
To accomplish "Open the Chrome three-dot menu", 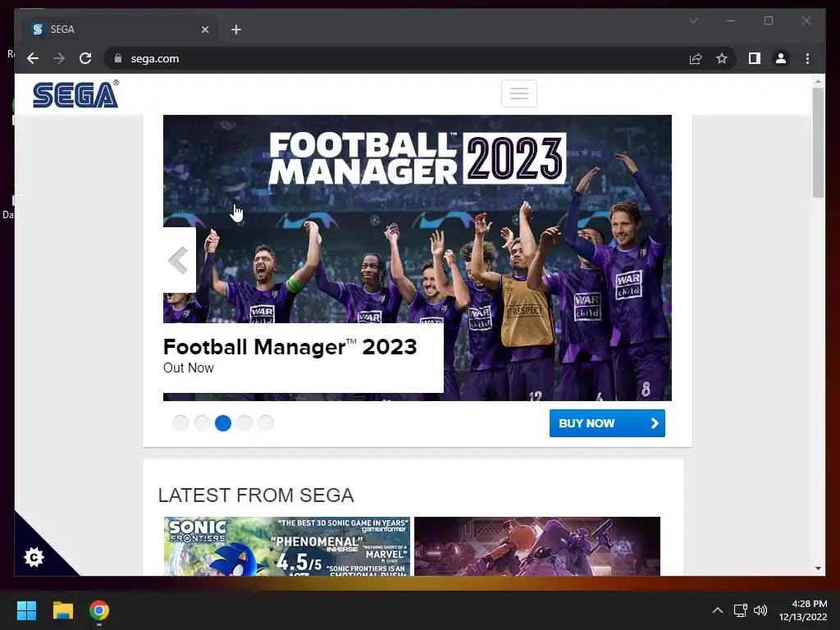I will click(x=807, y=58).
